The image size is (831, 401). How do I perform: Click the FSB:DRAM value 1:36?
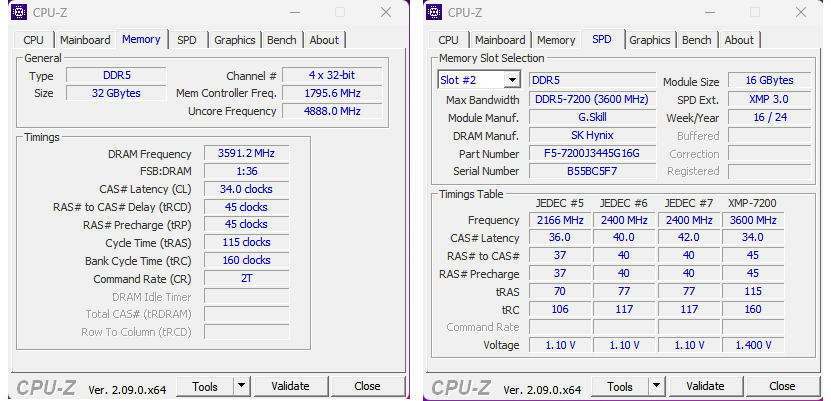point(246,171)
